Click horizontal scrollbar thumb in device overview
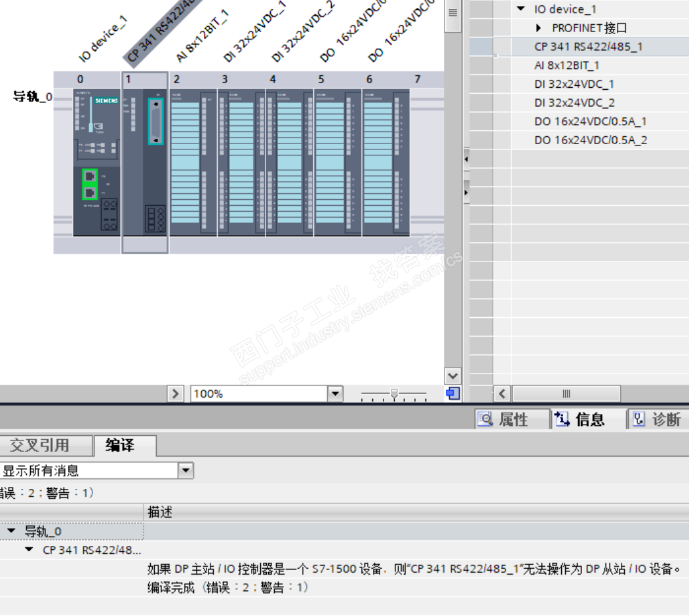The image size is (689, 616). pos(566,394)
